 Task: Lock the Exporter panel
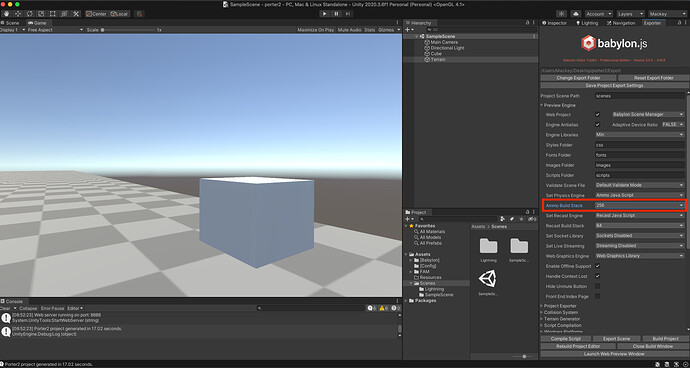(679, 23)
